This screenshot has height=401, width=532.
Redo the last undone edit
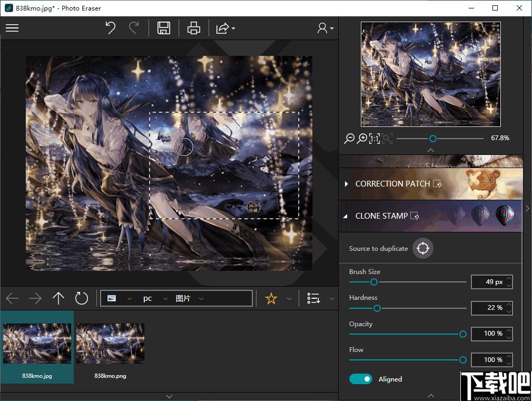tap(134, 28)
